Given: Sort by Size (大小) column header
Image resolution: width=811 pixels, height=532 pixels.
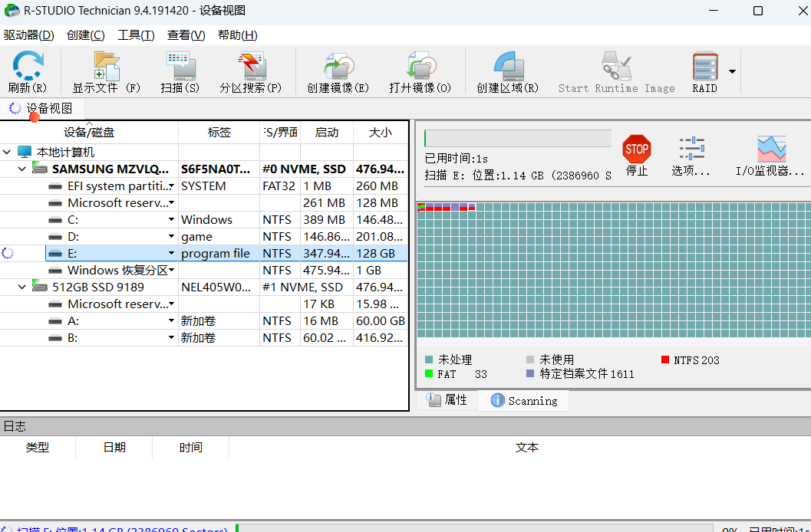Looking at the screenshot, I should (x=380, y=132).
